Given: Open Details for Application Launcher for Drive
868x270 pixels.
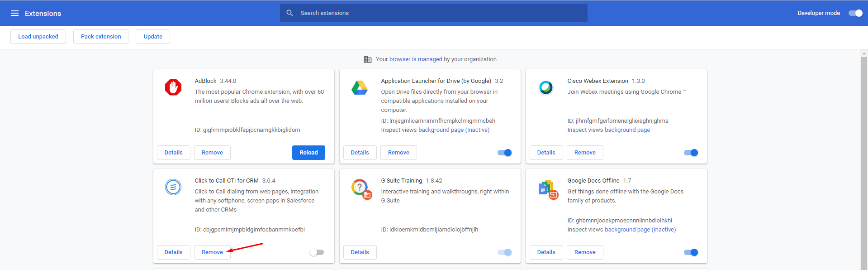Looking at the screenshot, I should (x=360, y=153).
